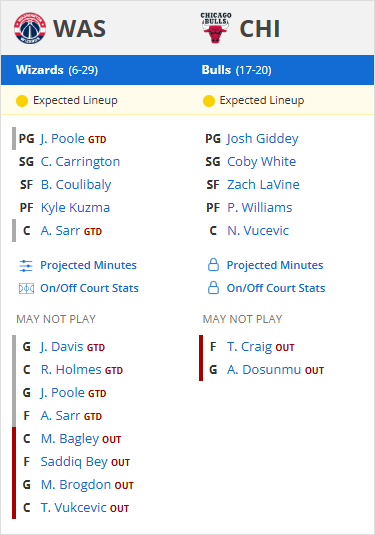
Task: Open the WAS team abbreviation header
Action: pos(79,28)
